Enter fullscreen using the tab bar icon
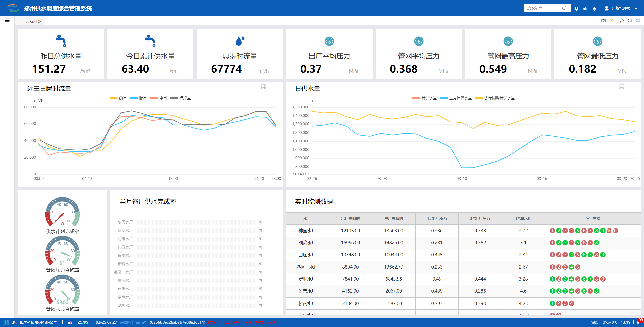 coord(638,21)
